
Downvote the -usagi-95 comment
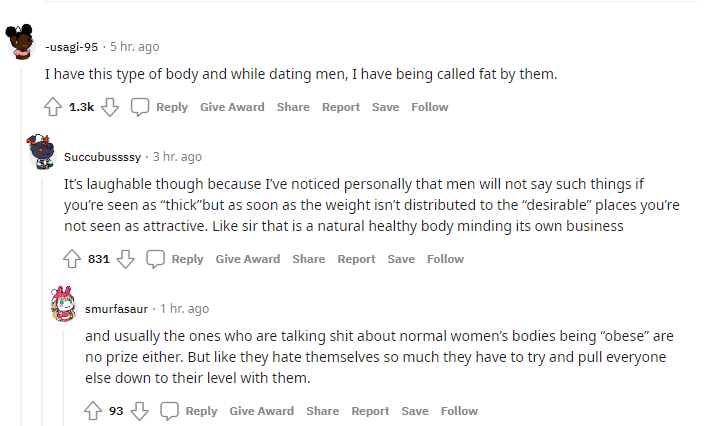(110, 107)
